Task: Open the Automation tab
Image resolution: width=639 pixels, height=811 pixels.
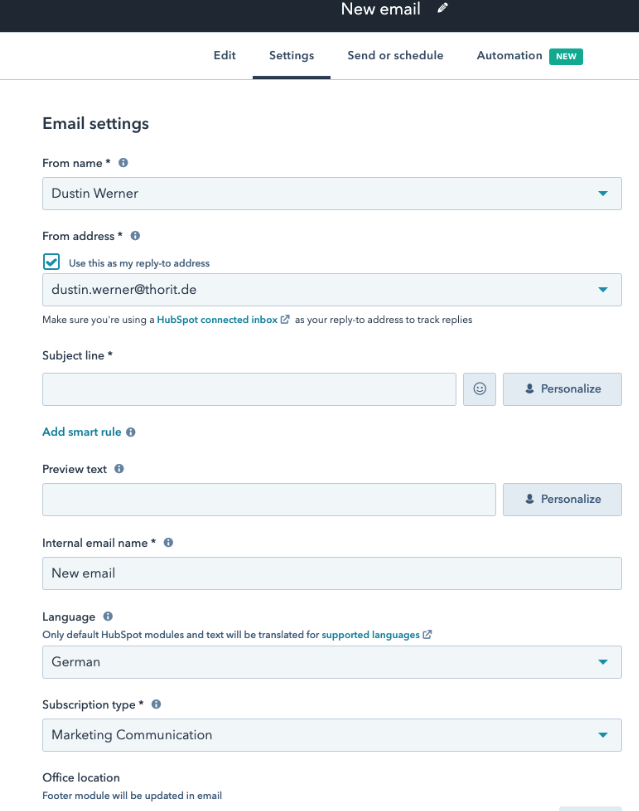Action: tap(509, 56)
